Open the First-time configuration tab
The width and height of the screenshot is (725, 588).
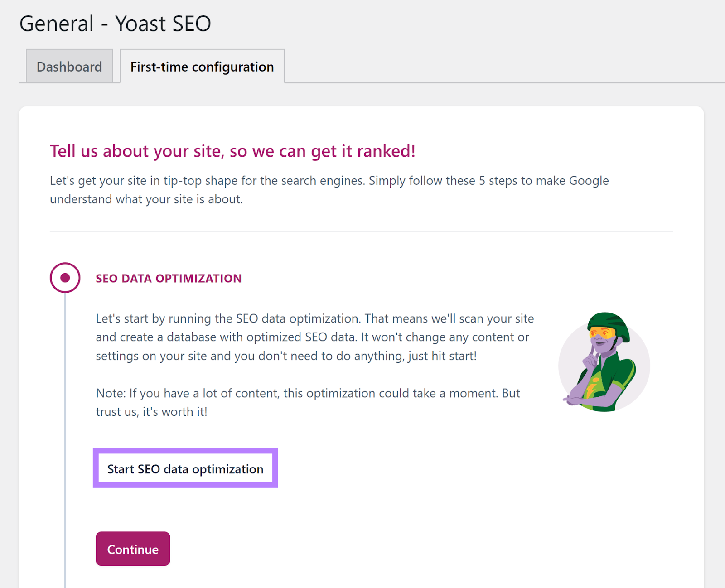click(x=202, y=66)
